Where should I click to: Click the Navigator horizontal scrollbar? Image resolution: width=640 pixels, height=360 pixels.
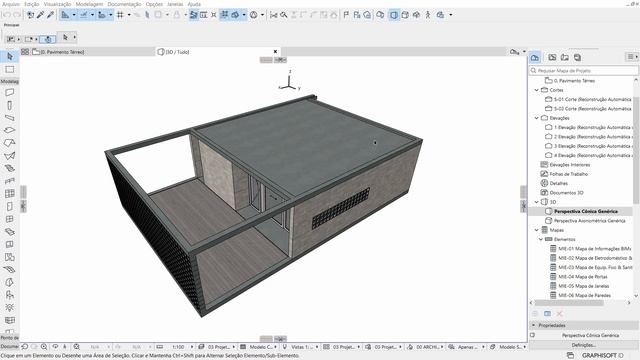[x=569, y=303]
